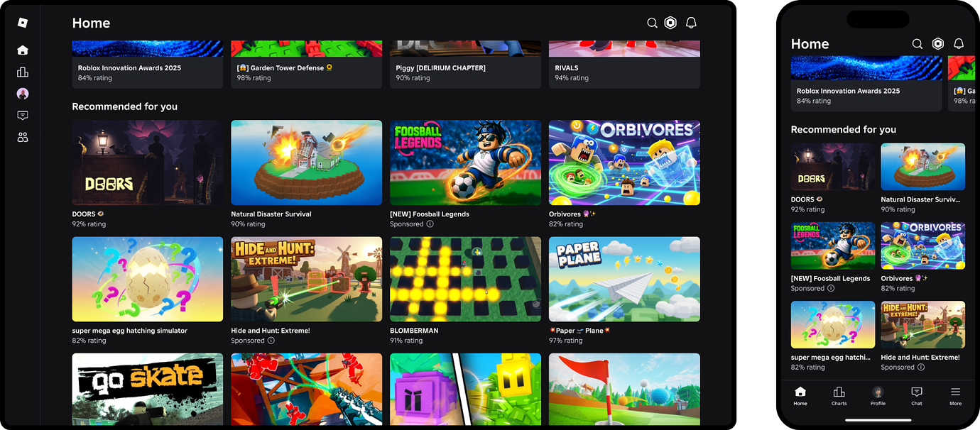
Task: Open RIVALS card on desktop
Action: point(624,64)
